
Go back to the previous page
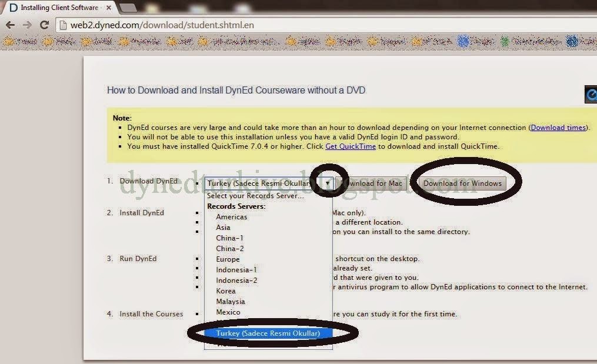[10, 25]
